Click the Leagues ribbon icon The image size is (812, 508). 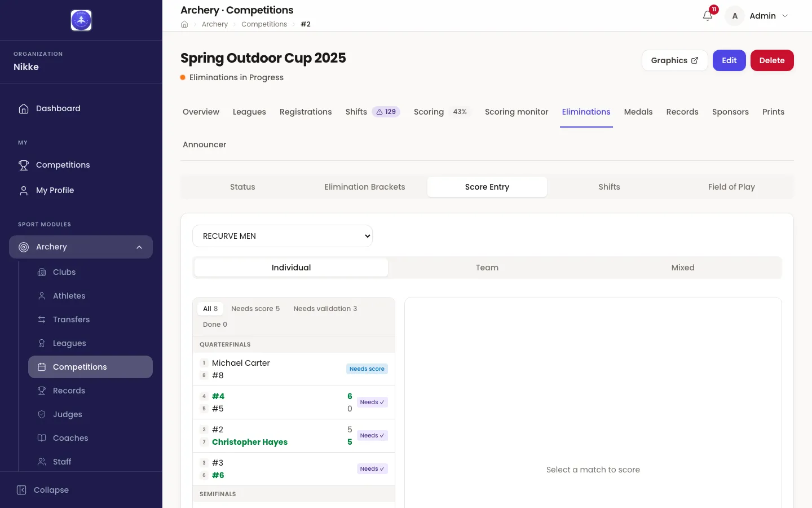pyautogui.click(x=42, y=343)
